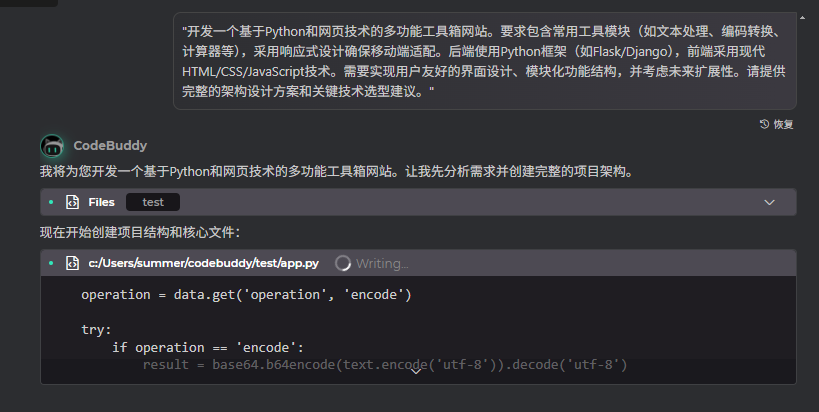Screen dimensions: 819x412
Task: Click the green status dot in the app.py row
Action: pyautogui.click(x=51, y=263)
